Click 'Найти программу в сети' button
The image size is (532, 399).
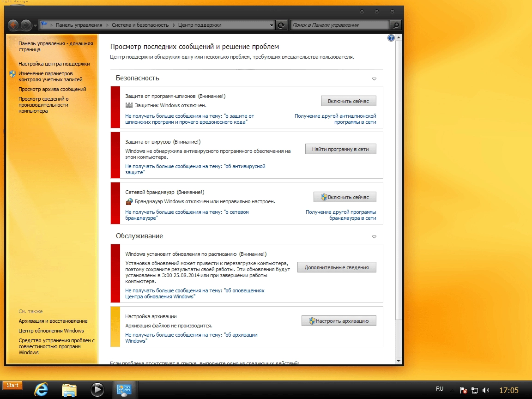coord(341,149)
